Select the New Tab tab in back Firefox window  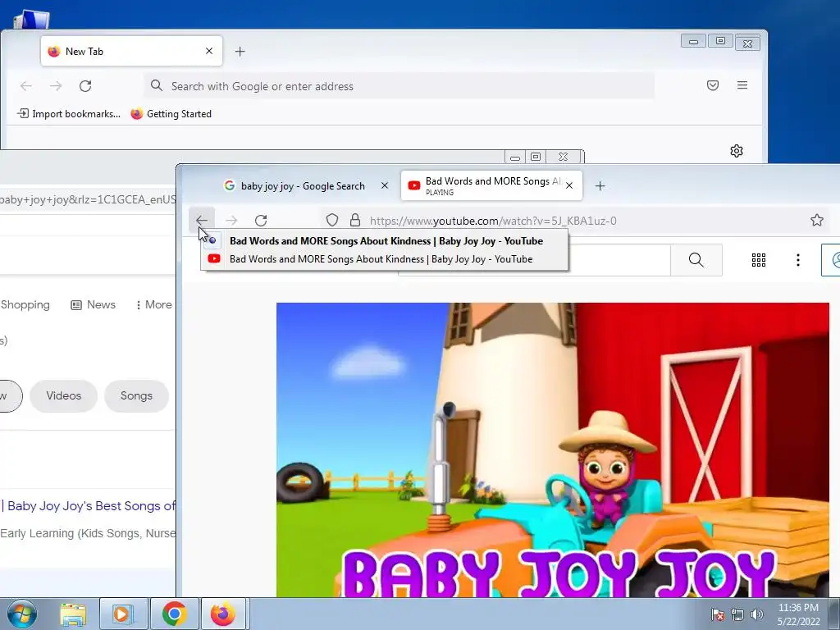tap(131, 52)
